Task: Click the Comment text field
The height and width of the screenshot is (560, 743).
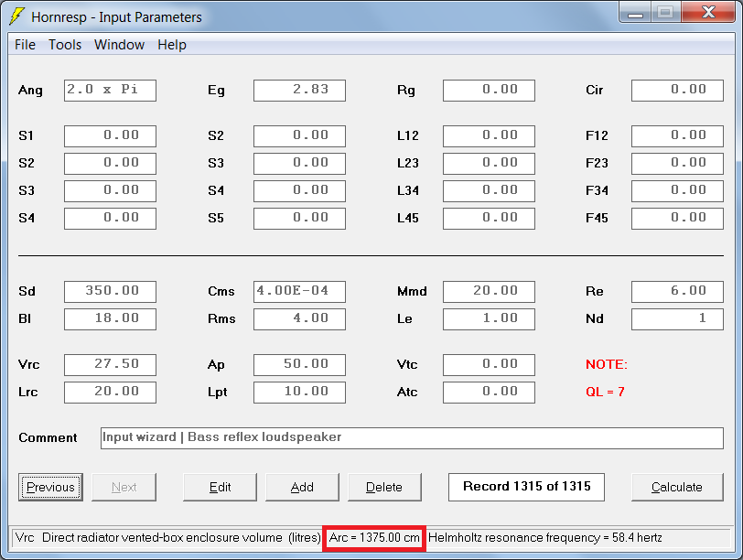Action: [412, 438]
